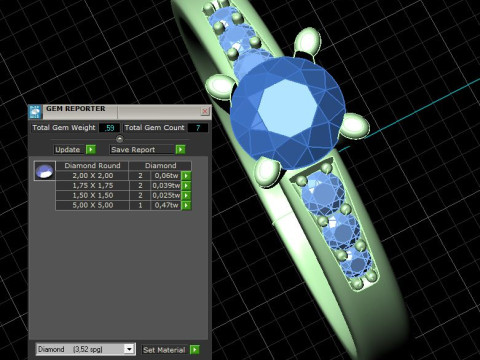Click the green Save Report arrow

pos(180,150)
